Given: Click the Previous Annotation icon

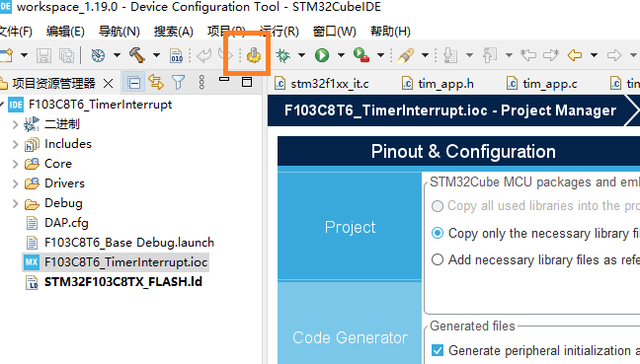Looking at the screenshot, I should [490, 55].
